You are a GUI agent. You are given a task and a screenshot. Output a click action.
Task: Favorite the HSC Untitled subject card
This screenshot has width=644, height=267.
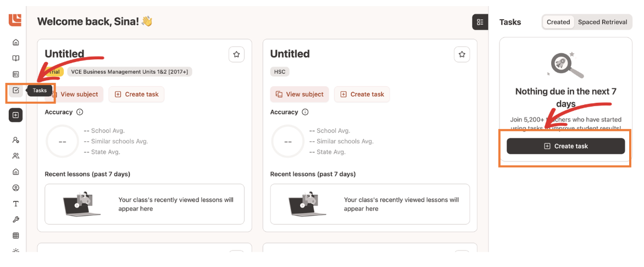[x=462, y=54]
